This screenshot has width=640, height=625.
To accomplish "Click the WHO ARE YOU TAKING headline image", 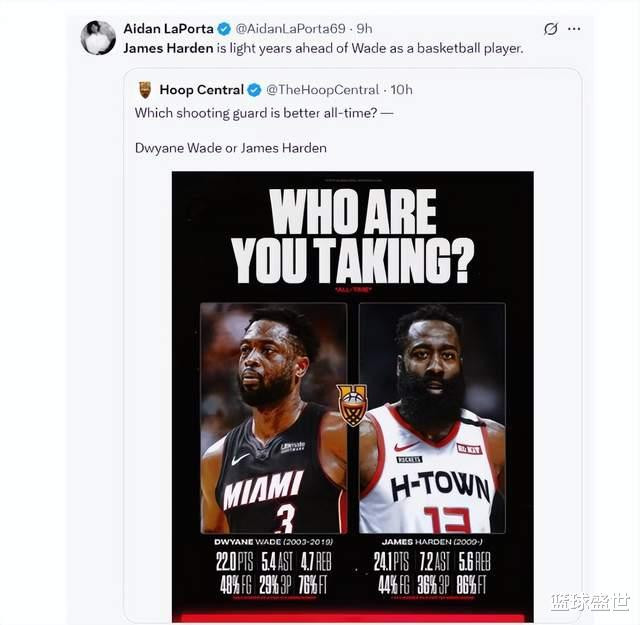I will (353, 236).
